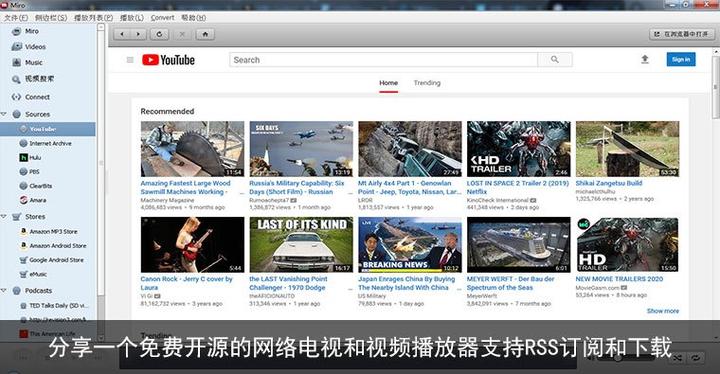Click the YouTube Search input field
Image resolution: width=720 pixels, height=374 pixels.
pyautogui.click(x=383, y=60)
